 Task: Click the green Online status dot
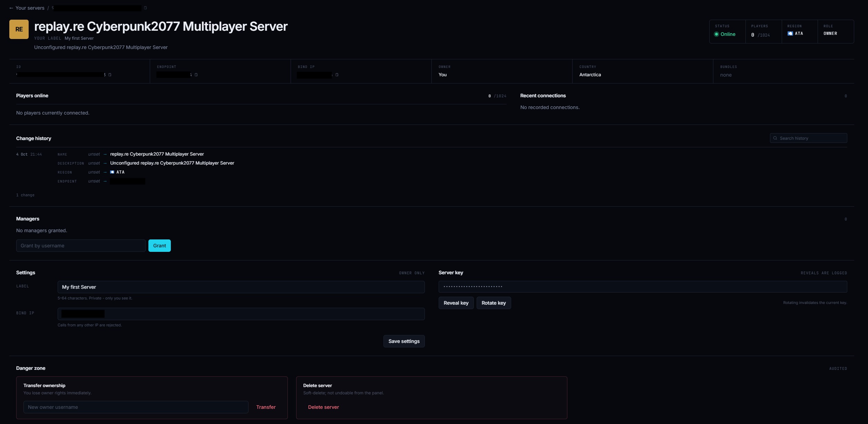[716, 34]
